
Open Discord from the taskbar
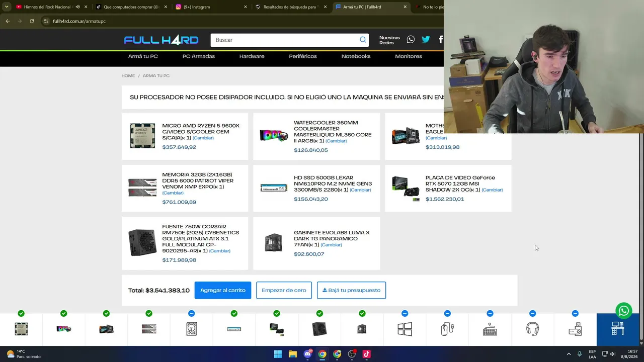tap(307, 354)
